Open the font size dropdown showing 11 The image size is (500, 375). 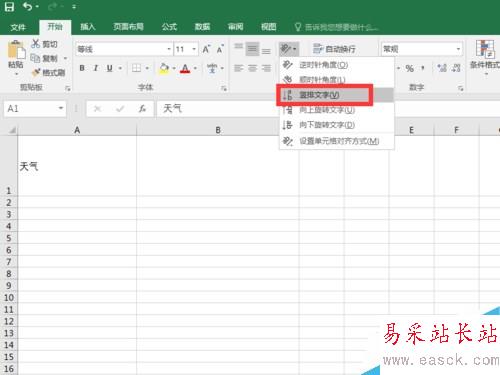click(194, 49)
